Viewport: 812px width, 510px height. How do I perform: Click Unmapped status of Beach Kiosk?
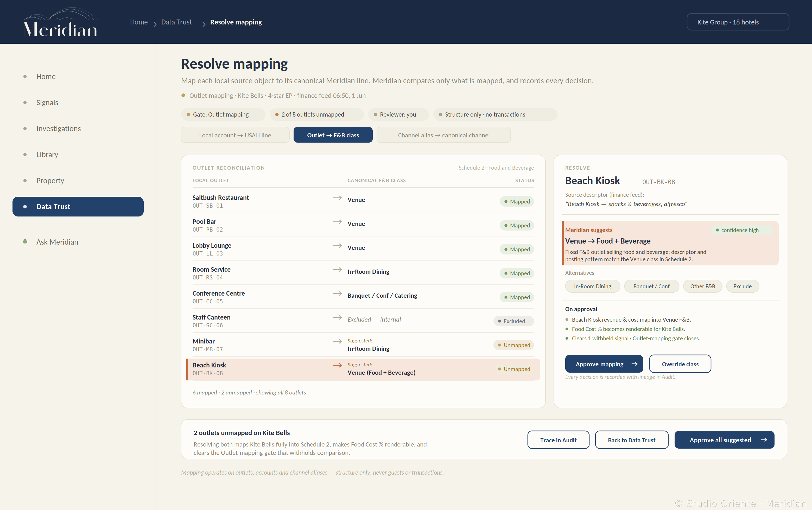click(x=513, y=369)
